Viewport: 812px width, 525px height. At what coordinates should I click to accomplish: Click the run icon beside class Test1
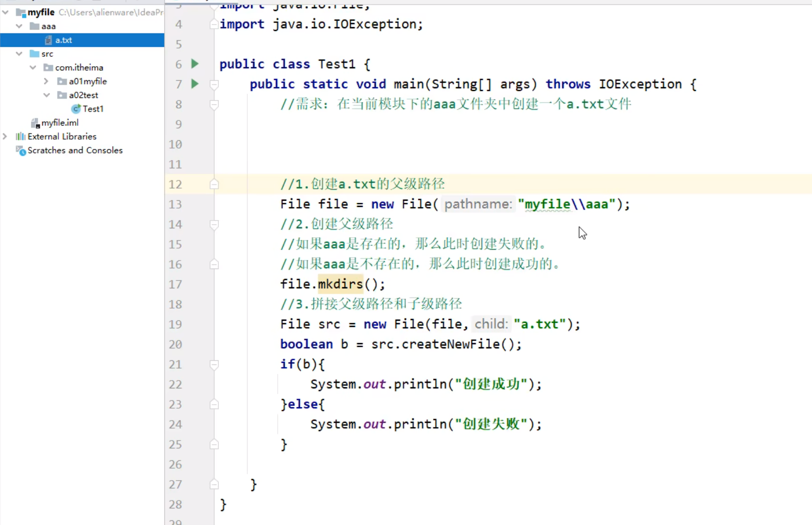[x=194, y=64]
